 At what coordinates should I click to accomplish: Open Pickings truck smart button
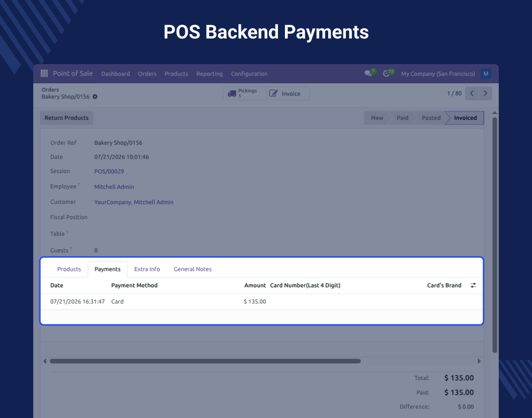point(245,93)
